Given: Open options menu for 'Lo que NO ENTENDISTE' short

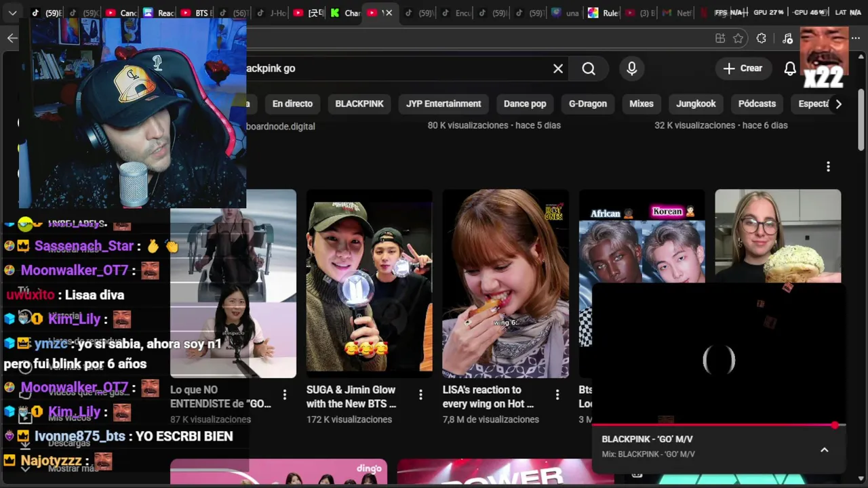Looking at the screenshot, I should click(285, 394).
